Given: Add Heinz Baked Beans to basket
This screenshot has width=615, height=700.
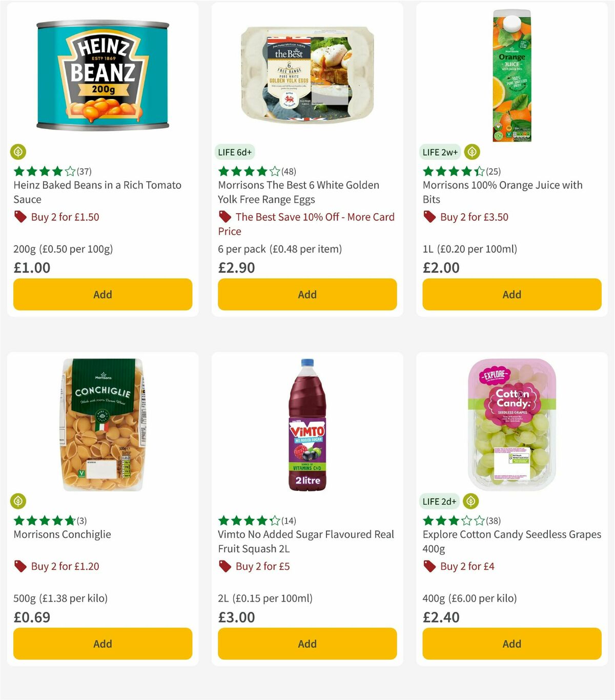Looking at the screenshot, I should pyautogui.click(x=102, y=294).
